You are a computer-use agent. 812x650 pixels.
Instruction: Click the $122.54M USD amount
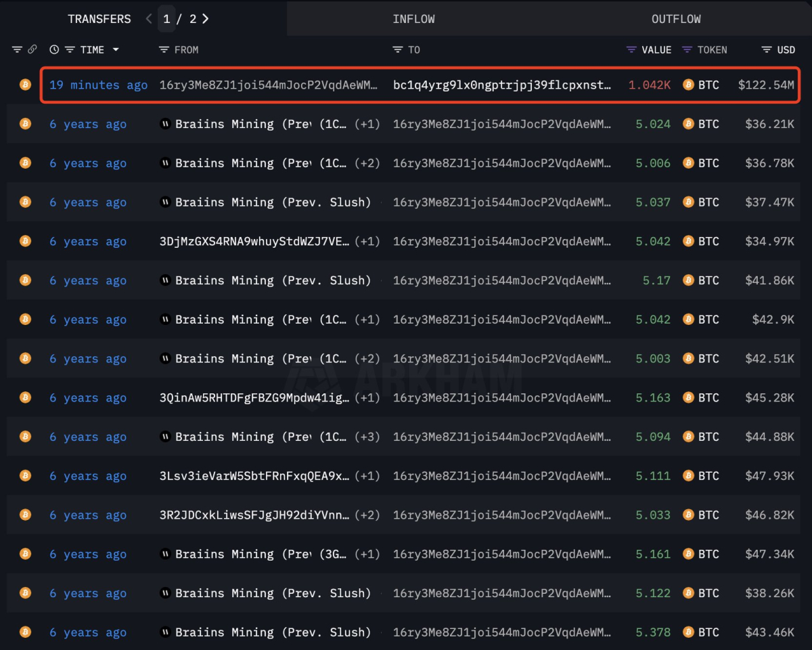tap(766, 85)
